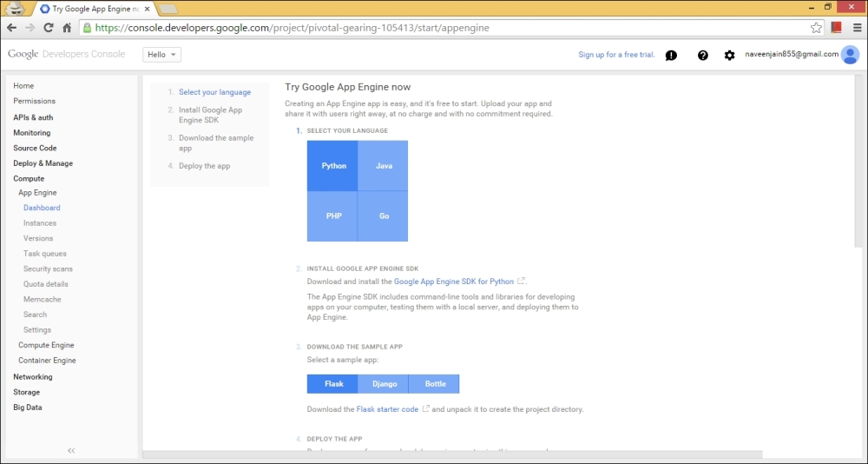This screenshot has height=464, width=868.
Task: Click Google Developers Console logo
Action: pyautogui.click(x=67, y=55)
